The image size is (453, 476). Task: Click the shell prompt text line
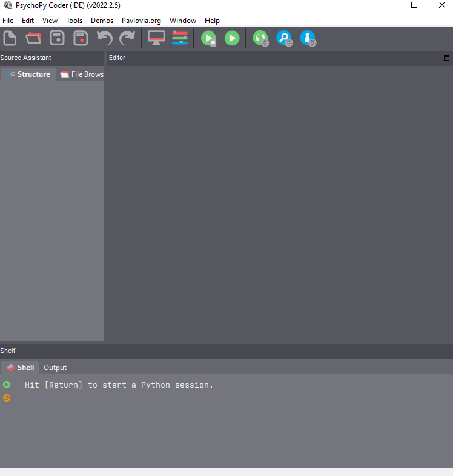pos(119,385)
